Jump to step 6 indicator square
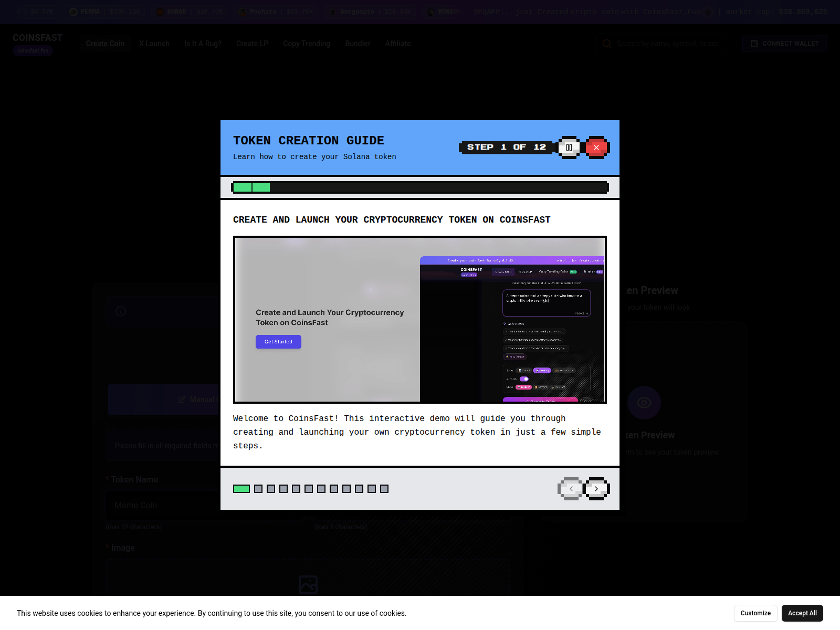This screenshot has width=840, height=630. (x=309, y=489)
